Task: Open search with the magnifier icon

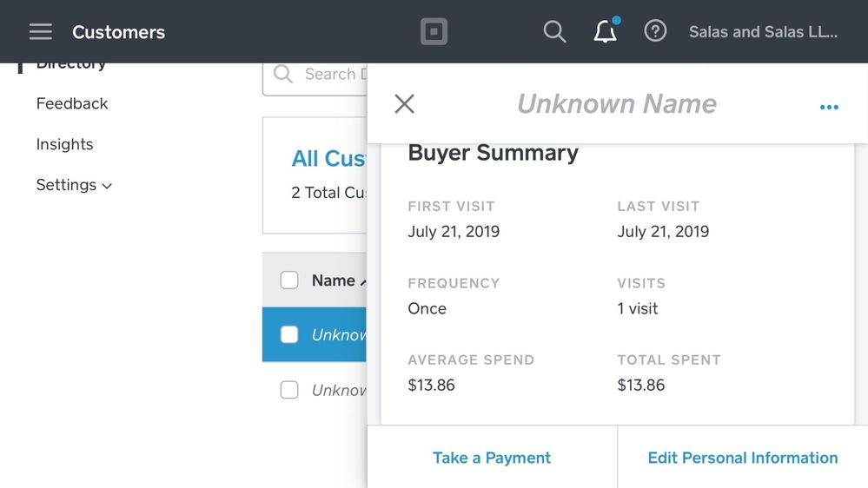Action: click(x=554, y=32)
